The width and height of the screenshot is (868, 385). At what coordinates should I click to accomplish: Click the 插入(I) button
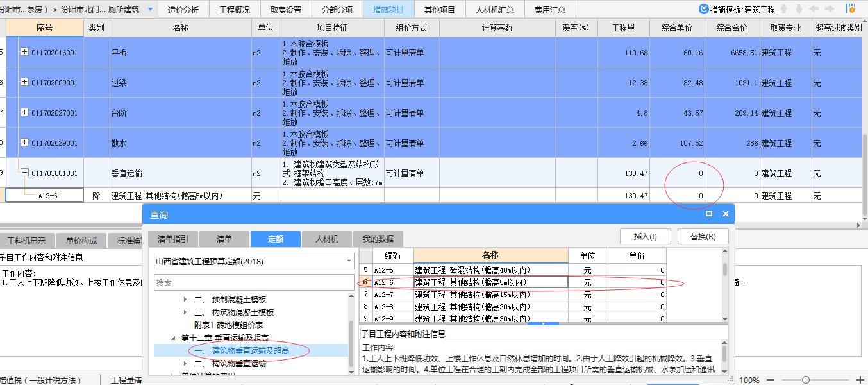(x=646, y=236)
